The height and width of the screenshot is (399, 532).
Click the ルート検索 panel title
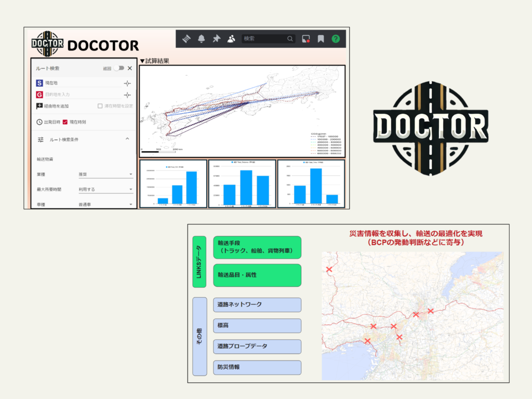[x=47, y=69]
